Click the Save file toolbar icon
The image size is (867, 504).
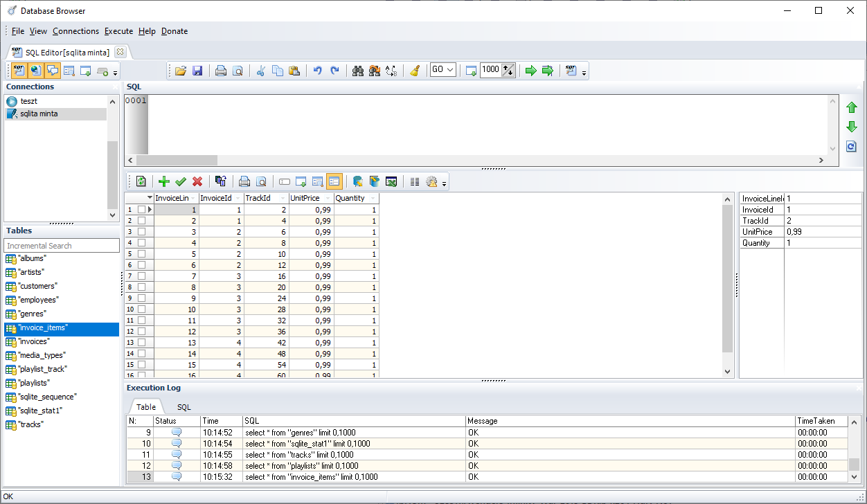click(x=197, y=71)
